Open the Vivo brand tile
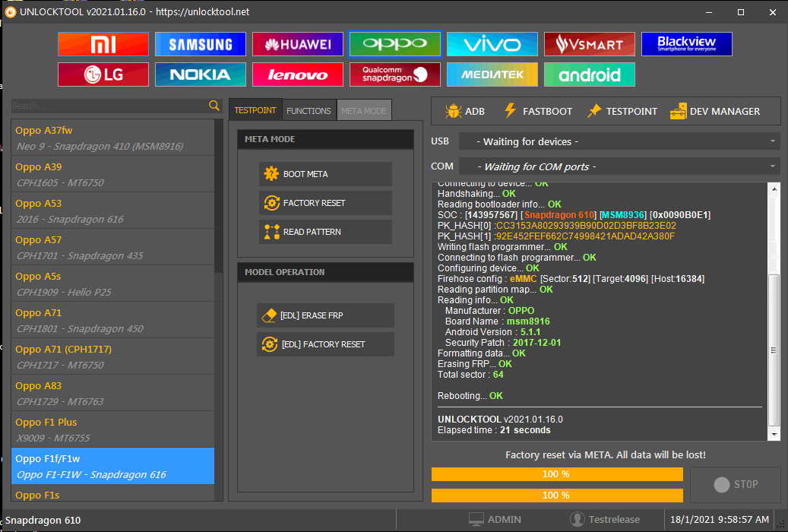Screen dimensions: 788x532 492,44
